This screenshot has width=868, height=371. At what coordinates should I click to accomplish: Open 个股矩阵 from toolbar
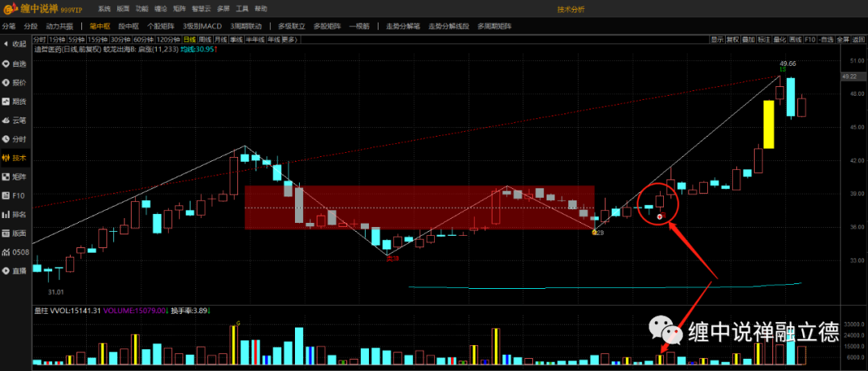point(161,26)
